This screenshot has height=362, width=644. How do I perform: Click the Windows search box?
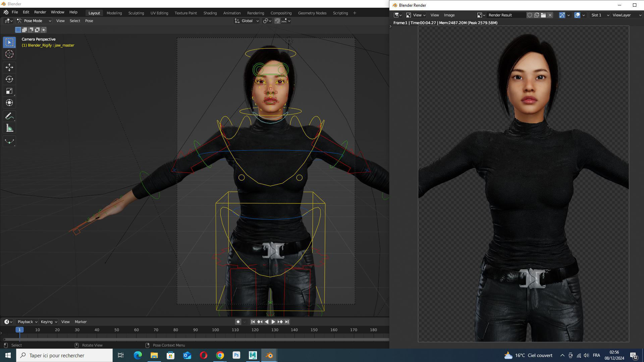[x=64, y=355]
